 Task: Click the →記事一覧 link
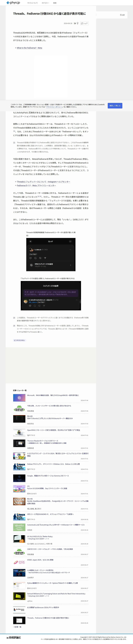17,627
